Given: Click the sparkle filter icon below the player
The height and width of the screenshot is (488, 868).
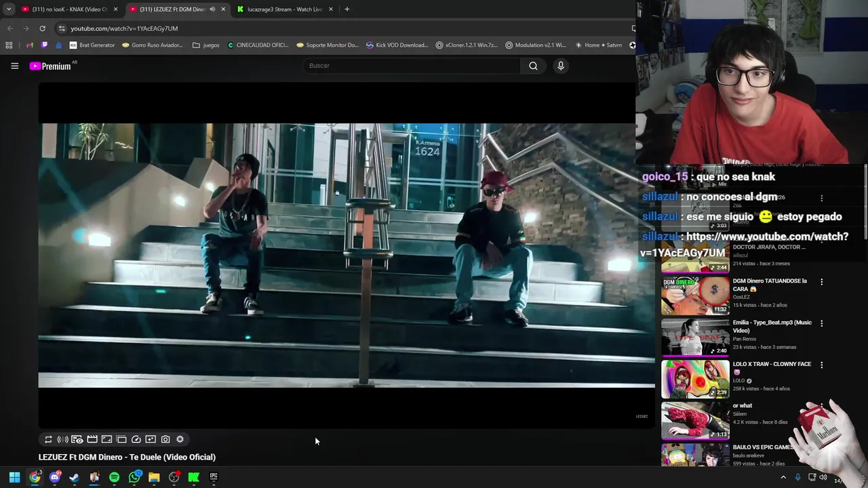Looking at the screenshot, I should tap(151, 439).
